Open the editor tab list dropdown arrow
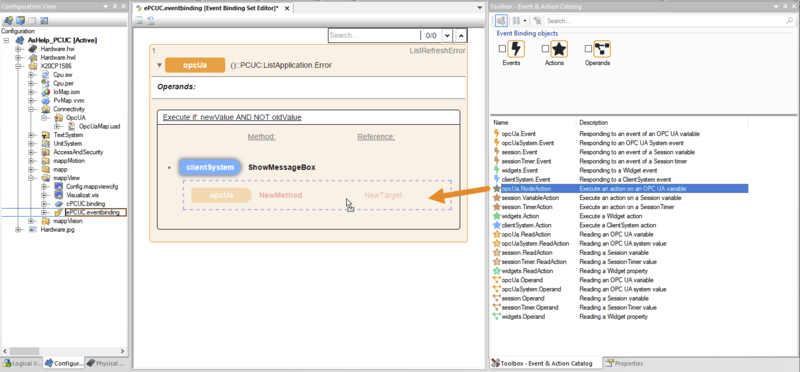Screen dimensions: 800x372 [480, 8]
